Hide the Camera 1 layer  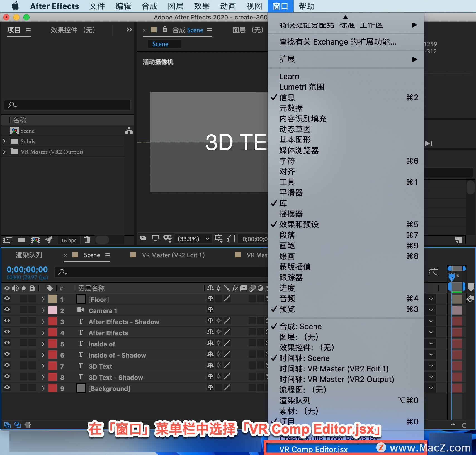pos(7,309)
